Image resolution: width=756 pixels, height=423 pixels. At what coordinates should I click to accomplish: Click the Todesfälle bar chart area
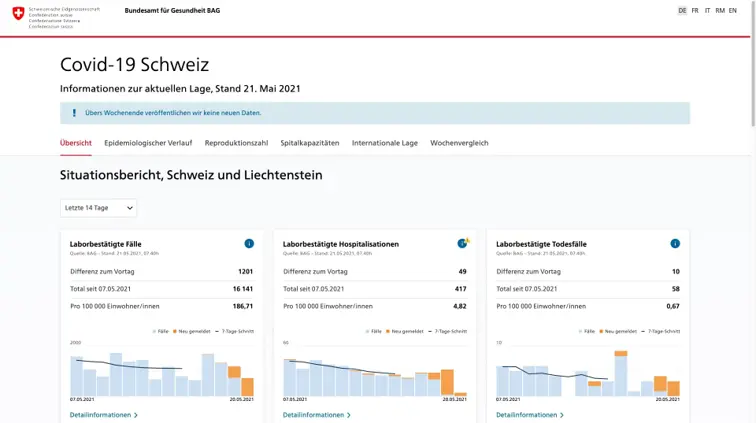coord(588,372)
